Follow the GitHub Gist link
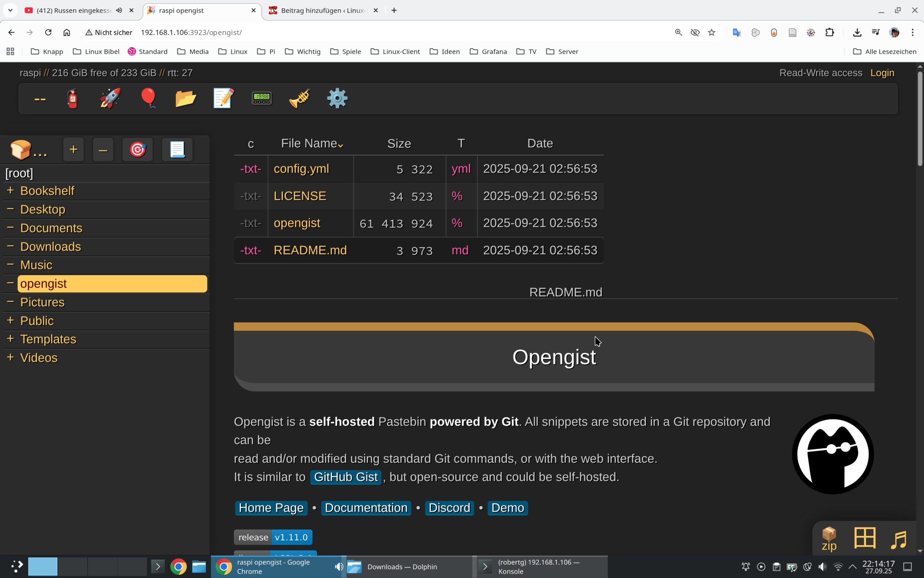This screenshot has height=578, width=924. pyautogui.click(x=345, y=477)
